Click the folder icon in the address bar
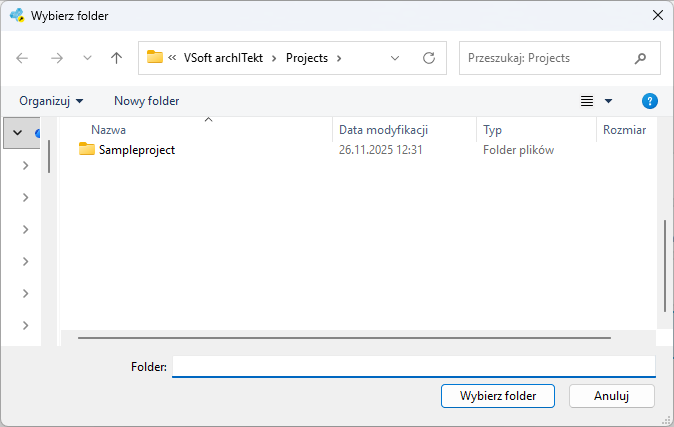This screenshot has height=427, width=674. pos(155,57)
